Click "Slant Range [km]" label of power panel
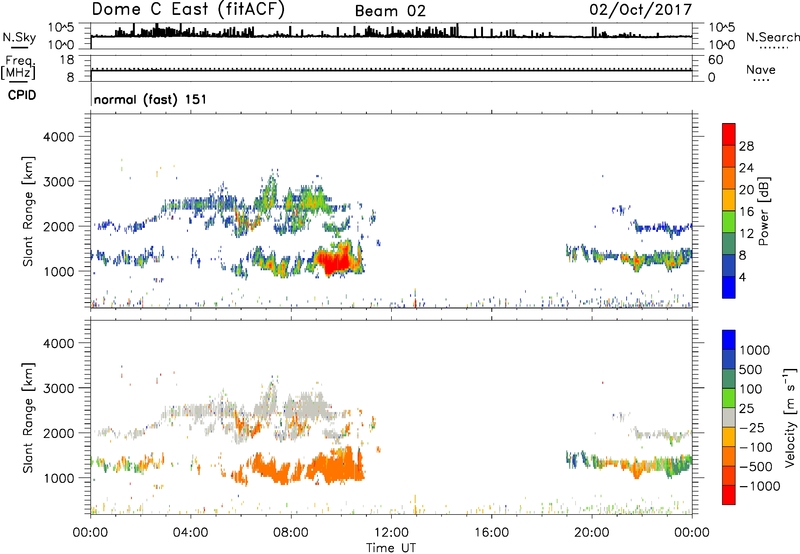The width and height of the screenshot is (800, 554). (28, 211)
